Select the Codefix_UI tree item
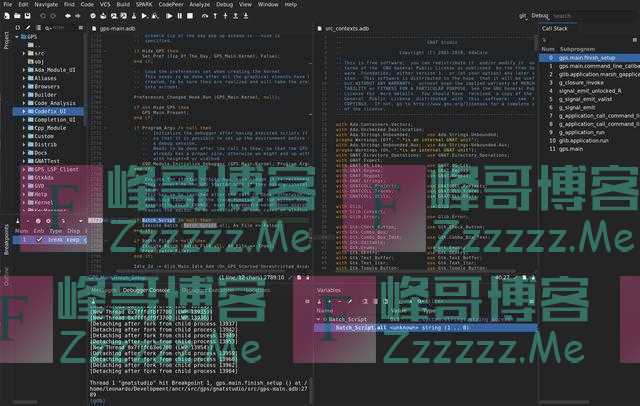This screenshot has height=406, width=640. (43, 110)
